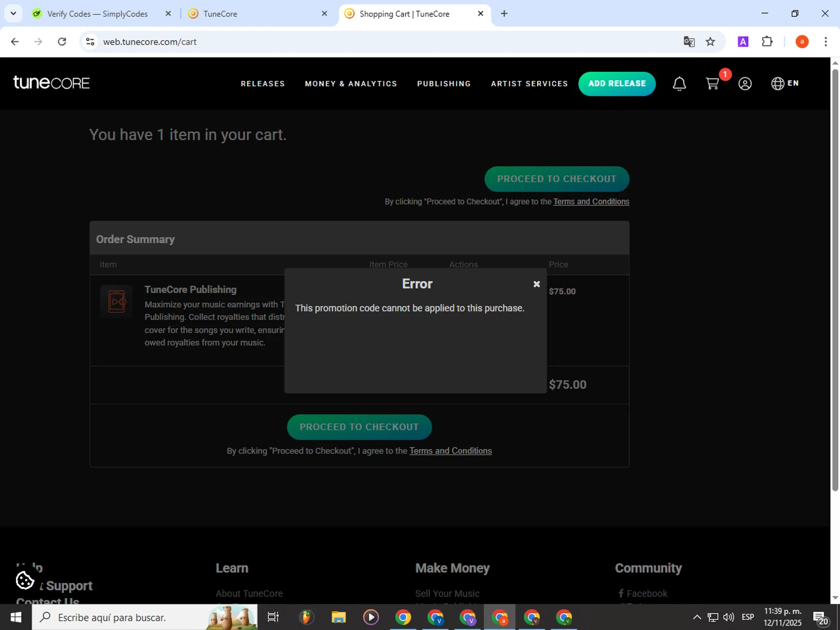Click the ESP input language indicator
Screen dimensions: 840x630
(748, 617)
